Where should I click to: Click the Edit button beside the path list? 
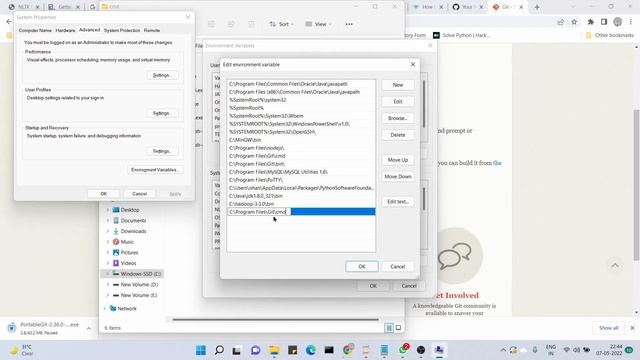point(398,102)
